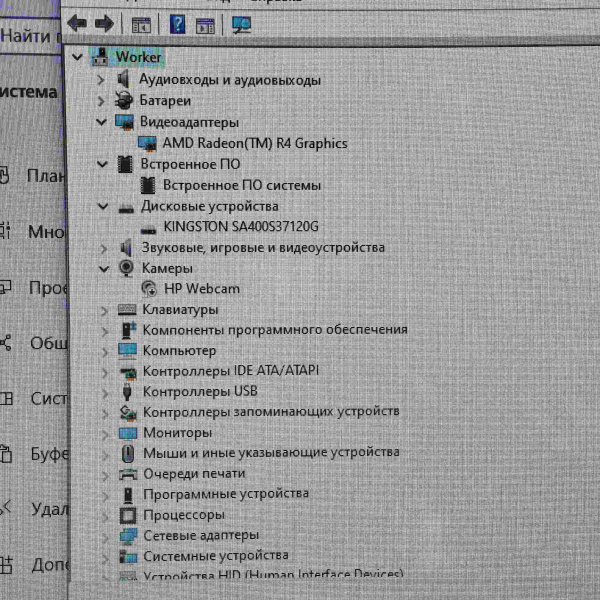Screen dimensions: 600x600
Task: Select the Очереди печати category
Action: (193, 473)
